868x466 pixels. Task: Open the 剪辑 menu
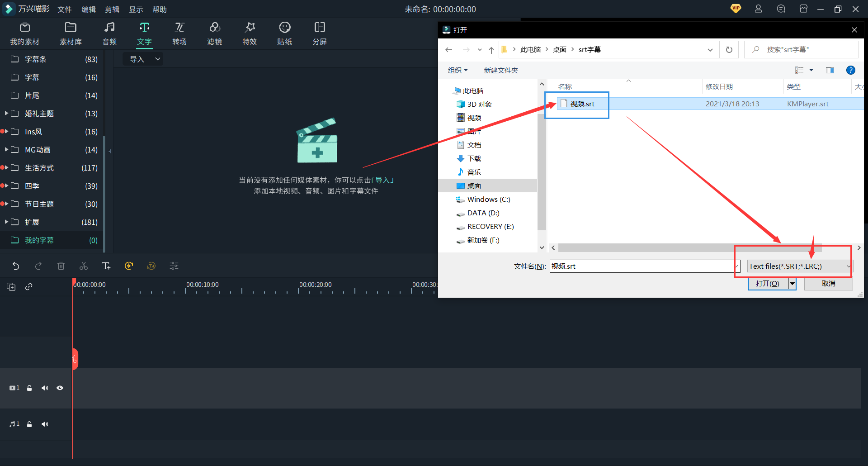112,10
